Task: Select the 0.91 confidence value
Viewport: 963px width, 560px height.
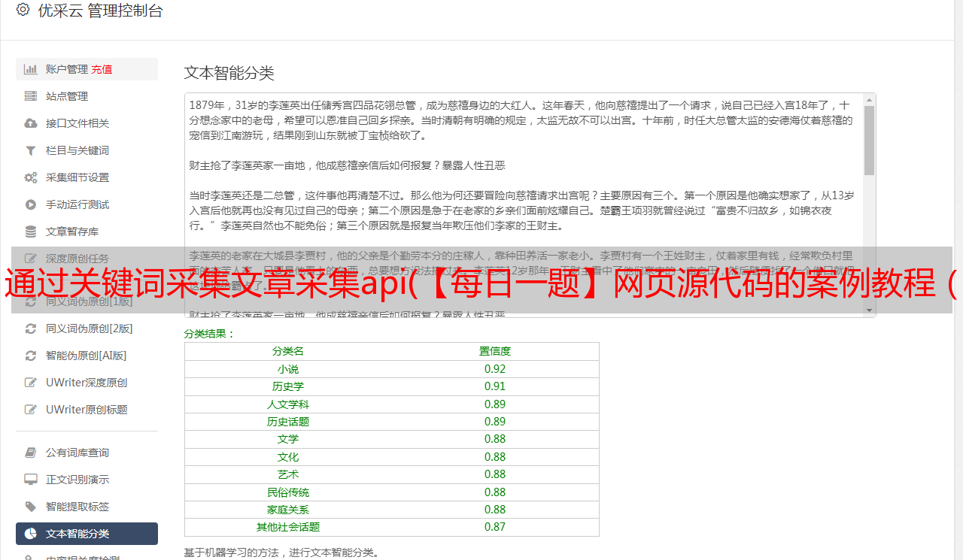Action: point(495,386)
